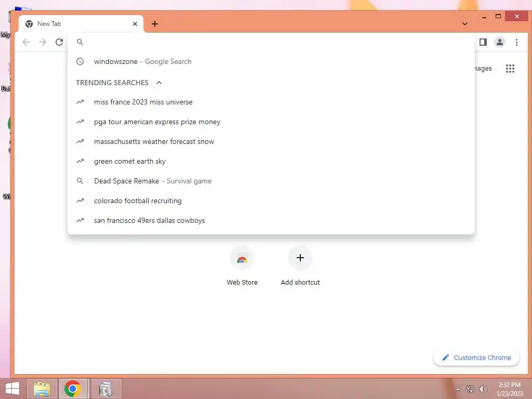Reload the page with refresh icon
The image size is (532, 399).
(x=59, y=42)
